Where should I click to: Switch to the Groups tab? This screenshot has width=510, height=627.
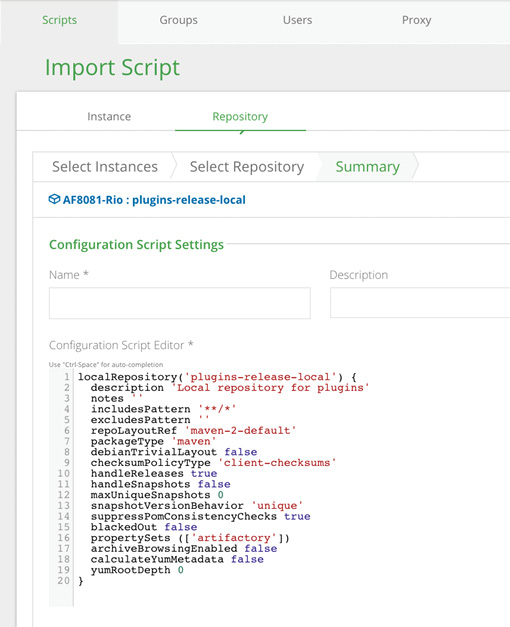tap(178, 20)
